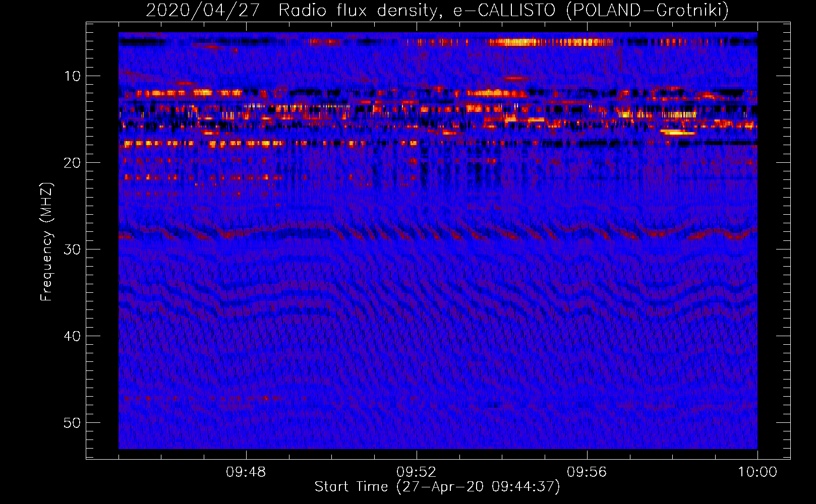Click the frequency tick label 30
The height and width of the screenshot is (504, 816).
[73, 249]
